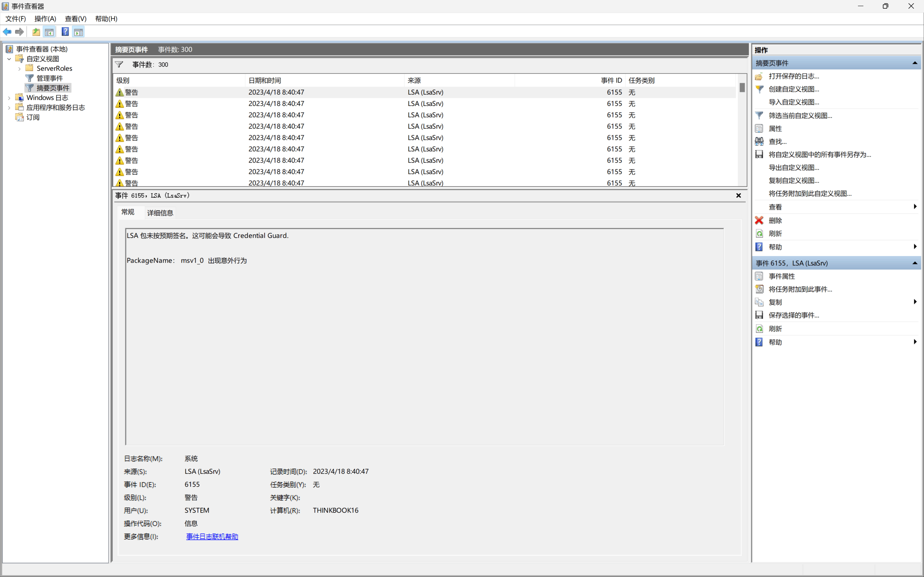Switch to the 详细信息 tab
The image size is (924, 577).
[160, 213]
